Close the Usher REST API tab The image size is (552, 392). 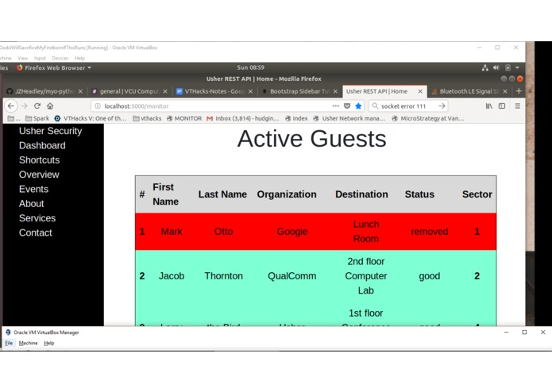(420, 91)
